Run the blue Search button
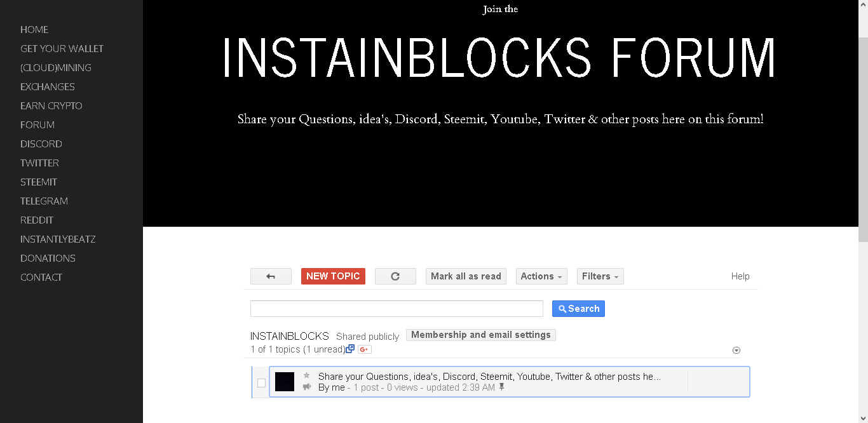The image size is (868, 423). (x=578, y=309)
